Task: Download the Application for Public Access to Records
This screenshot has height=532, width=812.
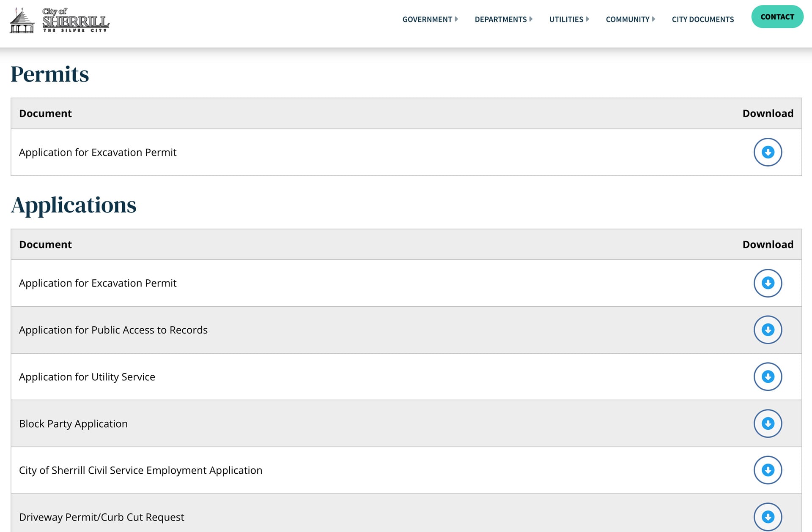Action: tap(768, 330)
